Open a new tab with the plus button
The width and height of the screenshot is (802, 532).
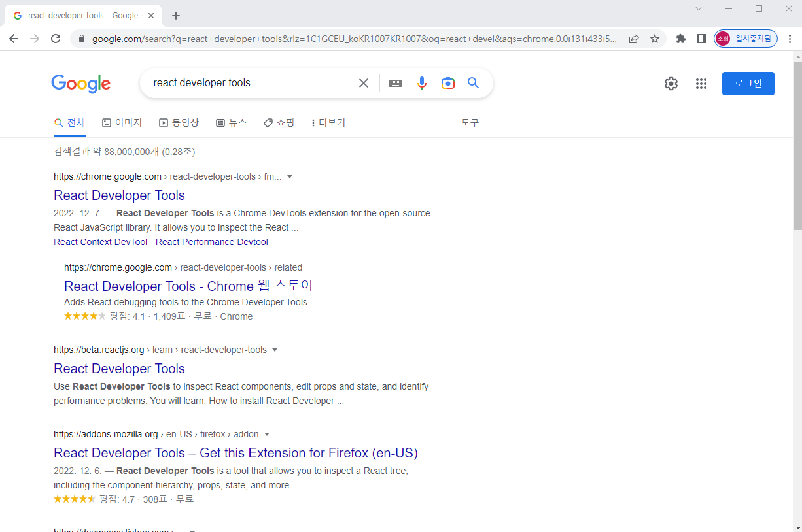(175, 16)
